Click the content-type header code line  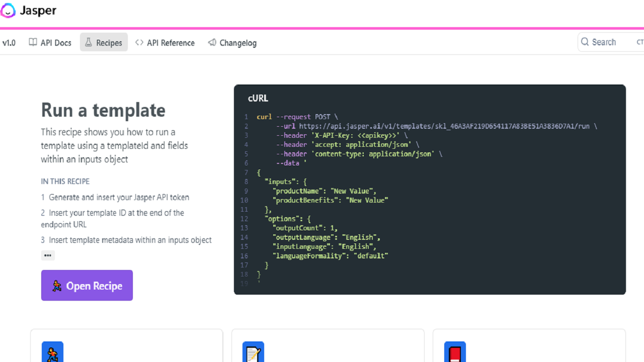click(359, 154)
